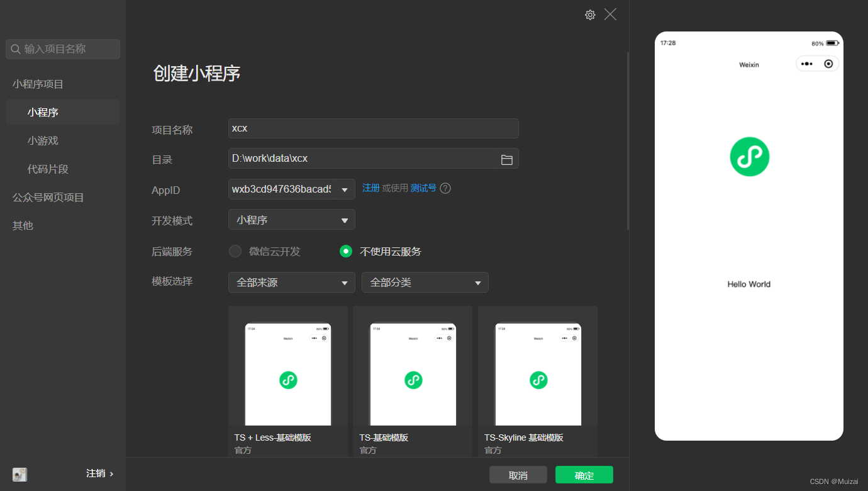The width and height of the screenshot is (868, 491).
Task: Select TS + Less-基础模版 template thumbnail
Action: click(288, 374)
